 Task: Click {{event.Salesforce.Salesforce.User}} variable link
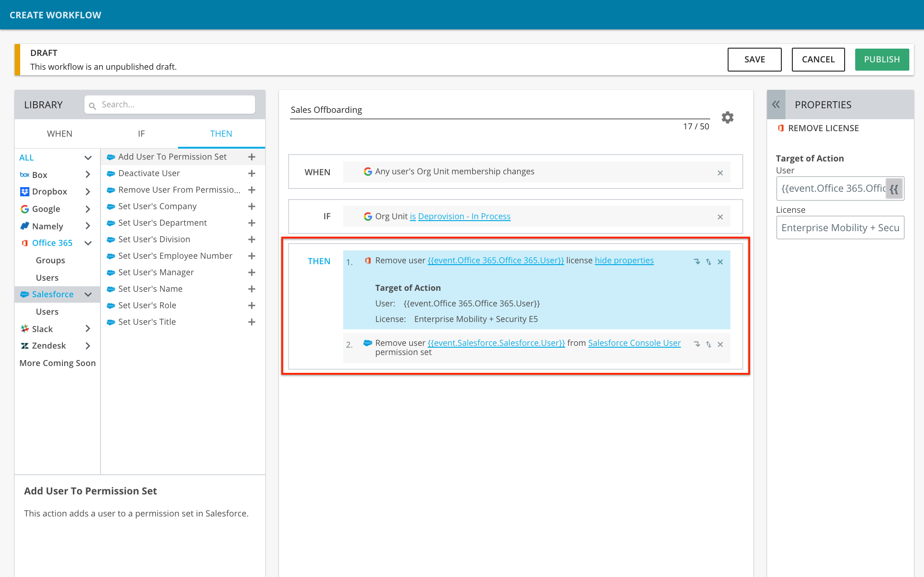pos(496,343)
